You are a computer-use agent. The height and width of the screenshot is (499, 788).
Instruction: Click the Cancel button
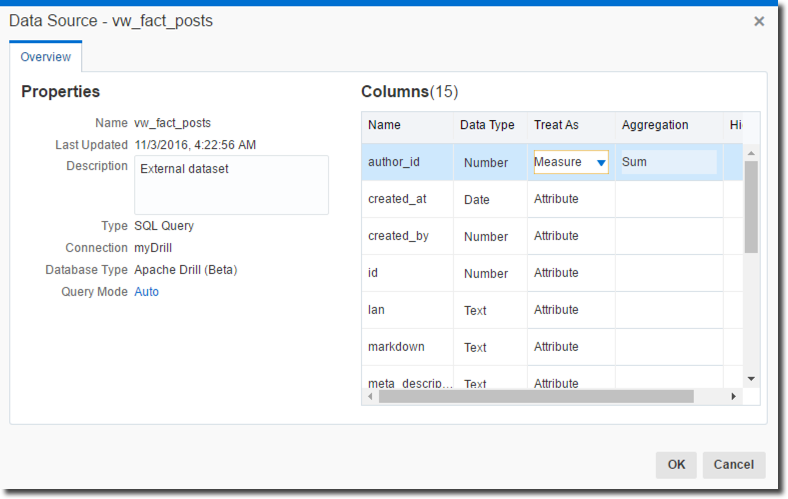(x=734, y=464)
